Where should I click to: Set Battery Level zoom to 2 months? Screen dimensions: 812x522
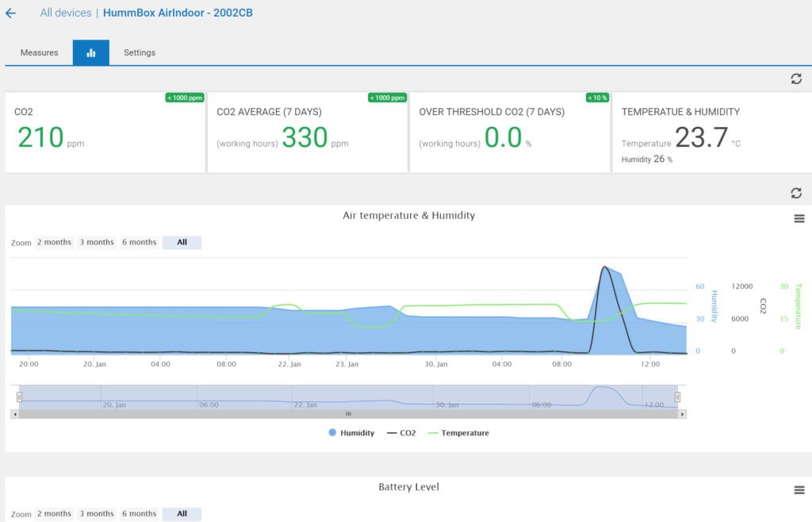tap(54, 514)
